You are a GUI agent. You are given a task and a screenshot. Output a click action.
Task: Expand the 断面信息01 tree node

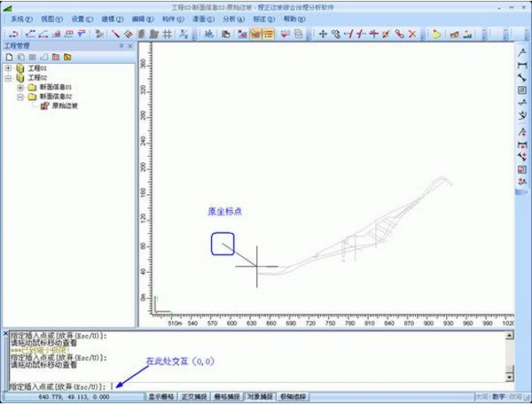tap(20, 87)
